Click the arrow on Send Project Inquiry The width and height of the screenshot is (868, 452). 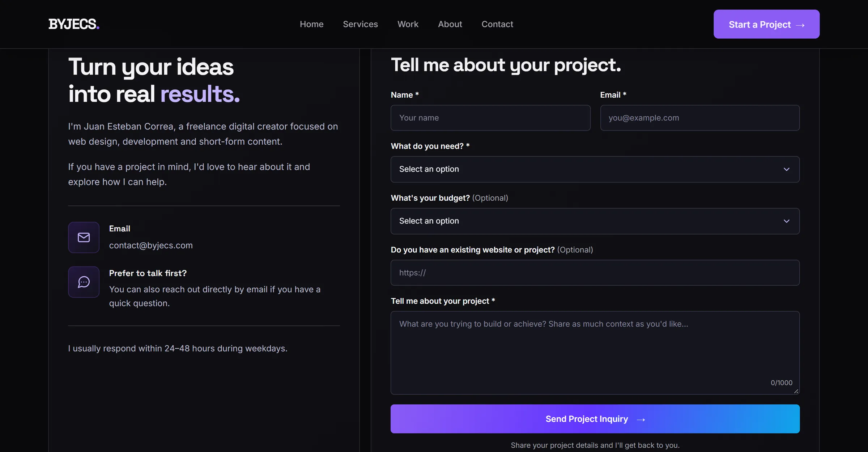(641, 419)
